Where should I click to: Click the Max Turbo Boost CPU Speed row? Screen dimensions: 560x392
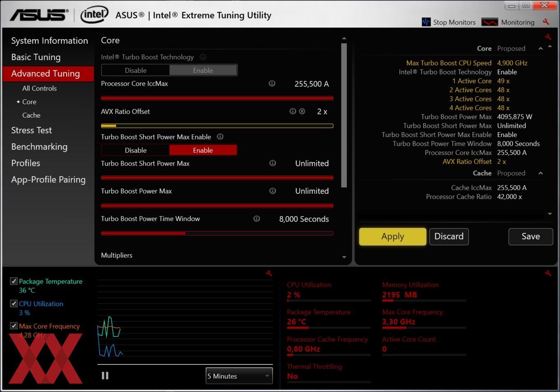pyautogui.click(x=467, y=63)
